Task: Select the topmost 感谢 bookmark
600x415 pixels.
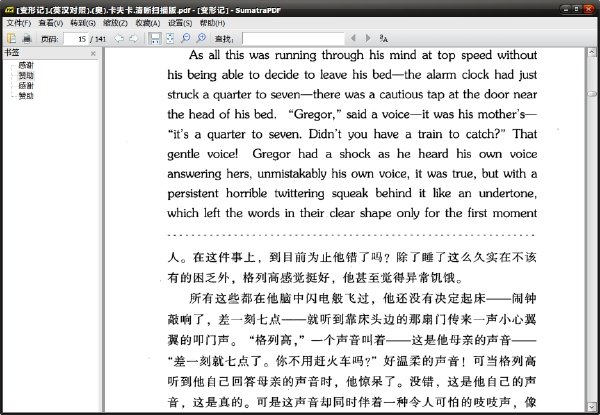Action: [26, 65]
